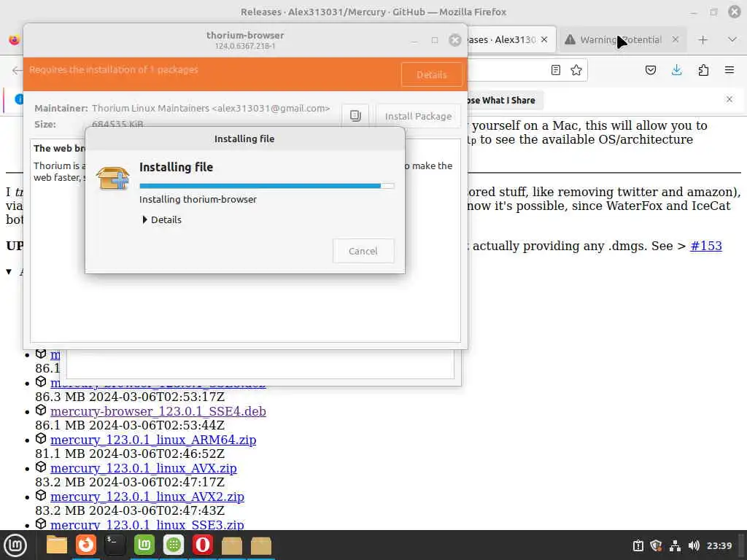Open Firefox hamburger application menu
The image size is (747, 560).
click(x=729, y=71)
